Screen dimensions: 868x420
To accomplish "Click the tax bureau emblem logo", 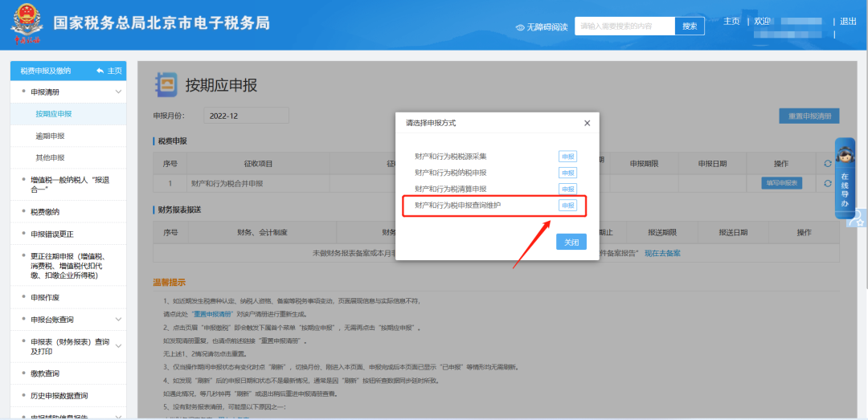I will coord(28,26).
